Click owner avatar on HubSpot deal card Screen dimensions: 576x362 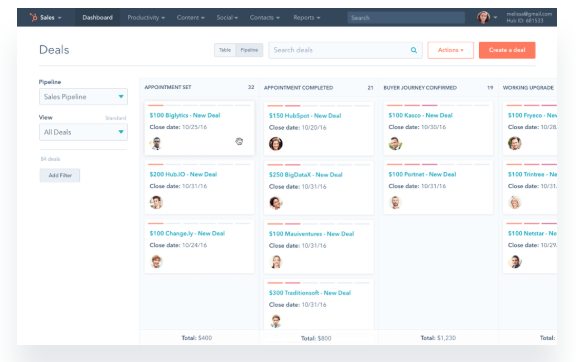pos(276,144)
